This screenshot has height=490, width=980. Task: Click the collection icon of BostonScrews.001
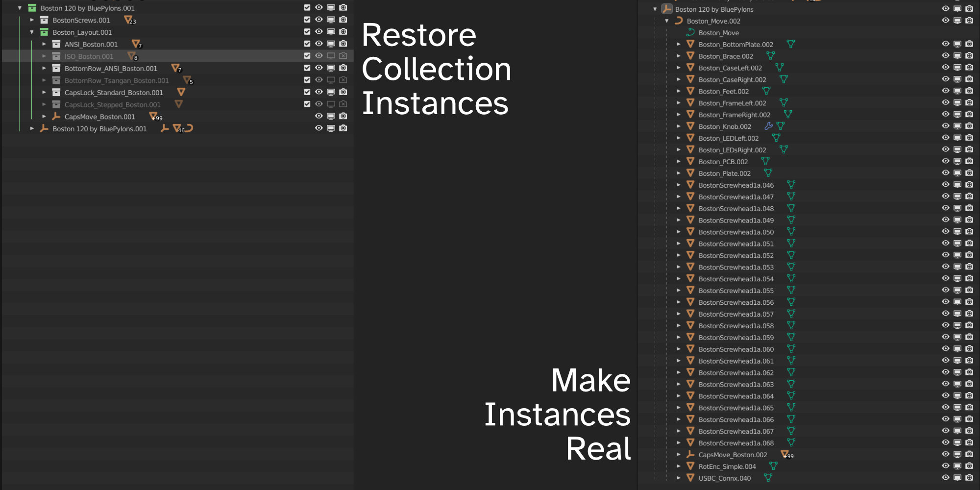click(43, 20)
